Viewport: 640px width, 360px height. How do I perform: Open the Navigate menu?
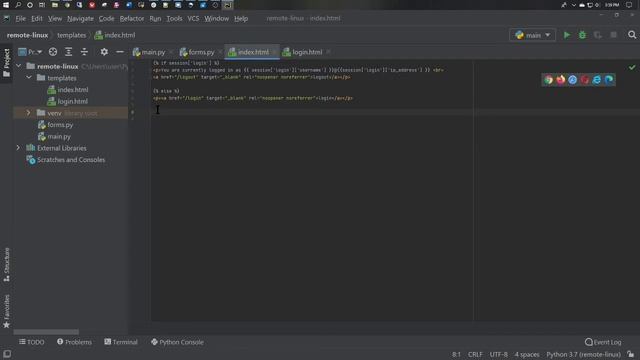click(80, 18)
